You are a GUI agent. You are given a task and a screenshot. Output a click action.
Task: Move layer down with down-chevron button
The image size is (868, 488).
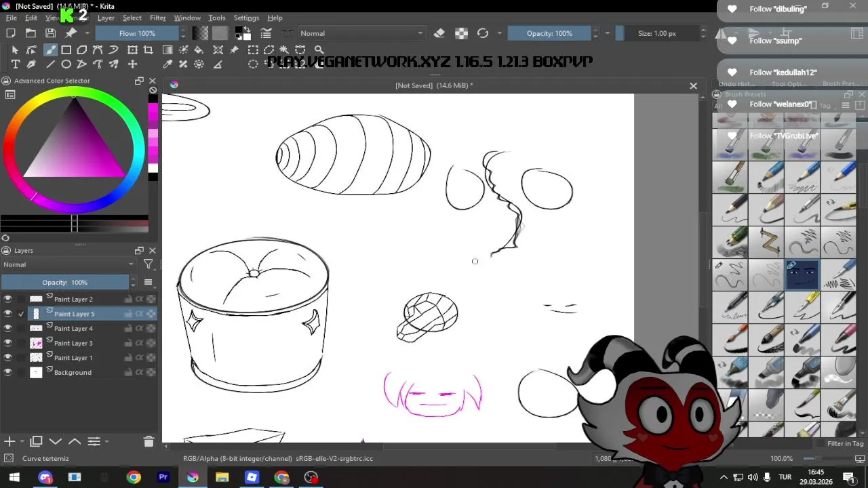tap(56, 441)
